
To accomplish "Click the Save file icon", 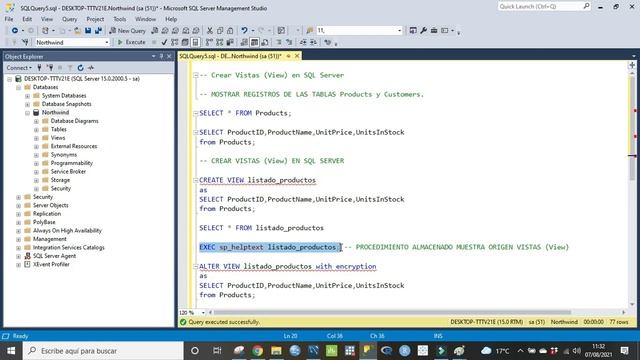I will (x=88, y=31).
